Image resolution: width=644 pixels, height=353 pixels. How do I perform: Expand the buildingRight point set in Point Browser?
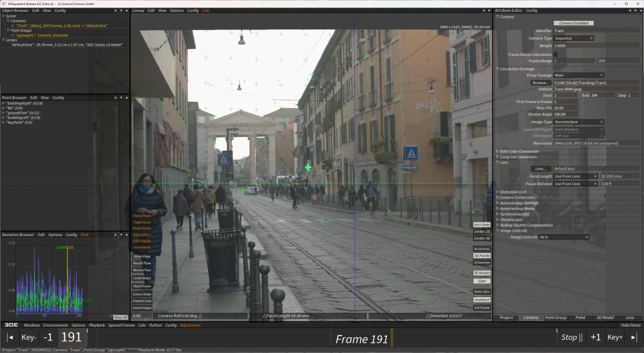[x=4, y=103]
